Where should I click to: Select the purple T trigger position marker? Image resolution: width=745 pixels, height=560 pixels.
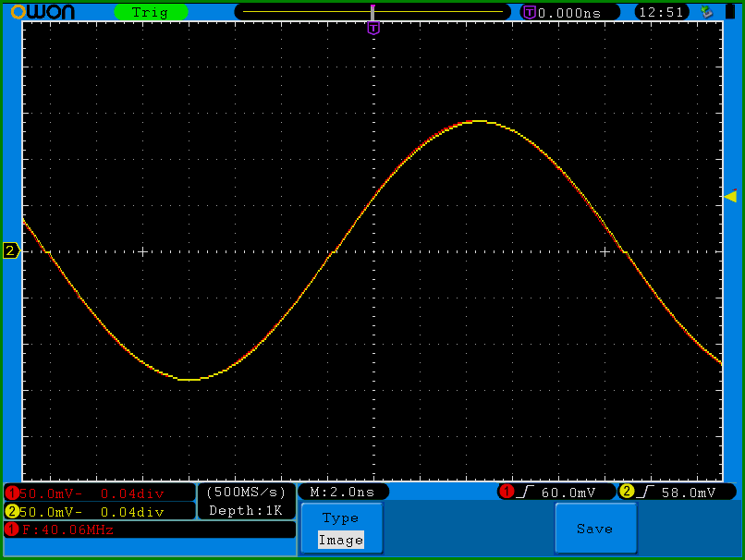coord(373,28)
